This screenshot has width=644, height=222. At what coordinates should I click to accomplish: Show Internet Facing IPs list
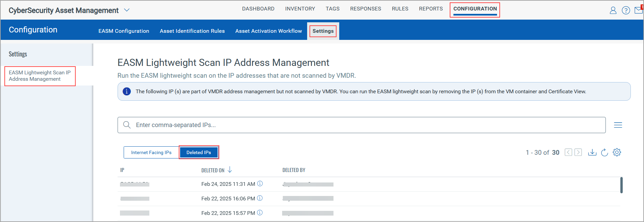pos(151,152)
